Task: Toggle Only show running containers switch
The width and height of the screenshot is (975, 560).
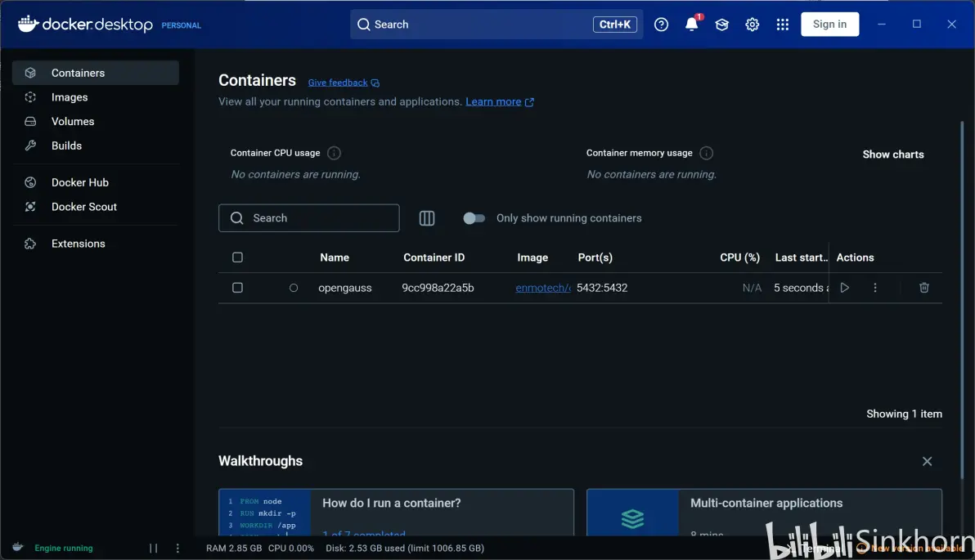Action: click(474, 218)
